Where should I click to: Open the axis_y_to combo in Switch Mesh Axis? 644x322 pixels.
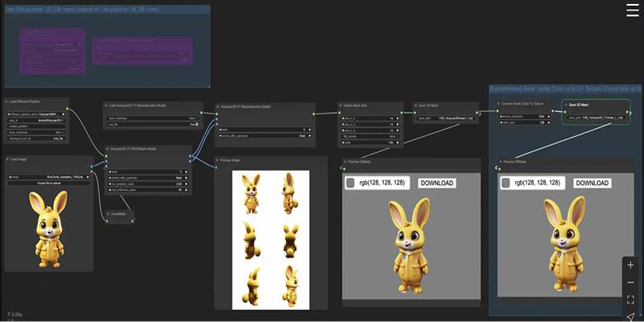click(369, 124)
